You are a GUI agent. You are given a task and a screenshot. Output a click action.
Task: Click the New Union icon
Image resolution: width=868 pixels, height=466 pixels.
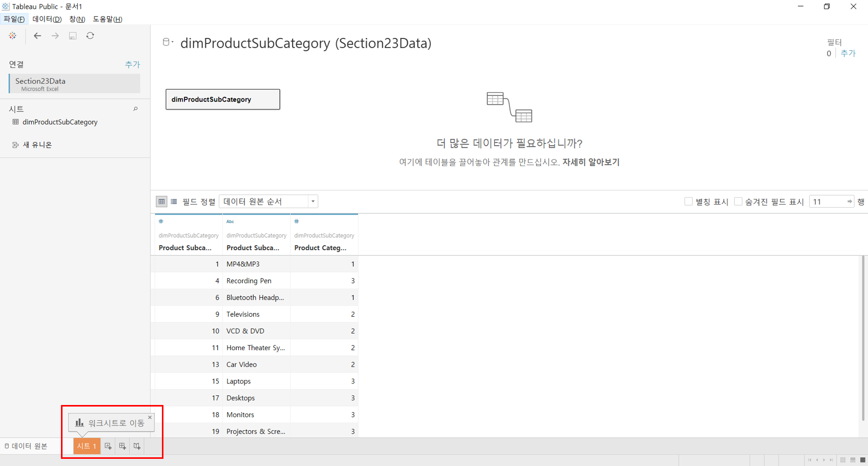point(15,145)
